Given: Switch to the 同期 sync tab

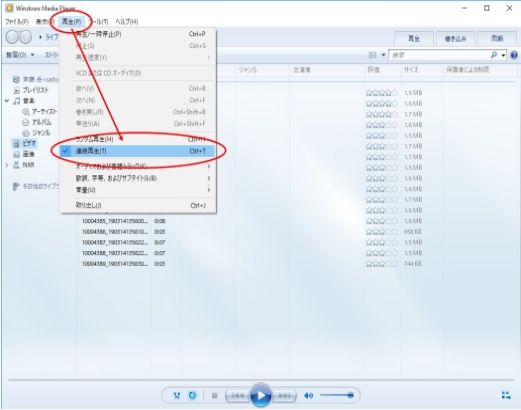Looking at the screenshot, I should pyautogui.click(x=497, y=39).
